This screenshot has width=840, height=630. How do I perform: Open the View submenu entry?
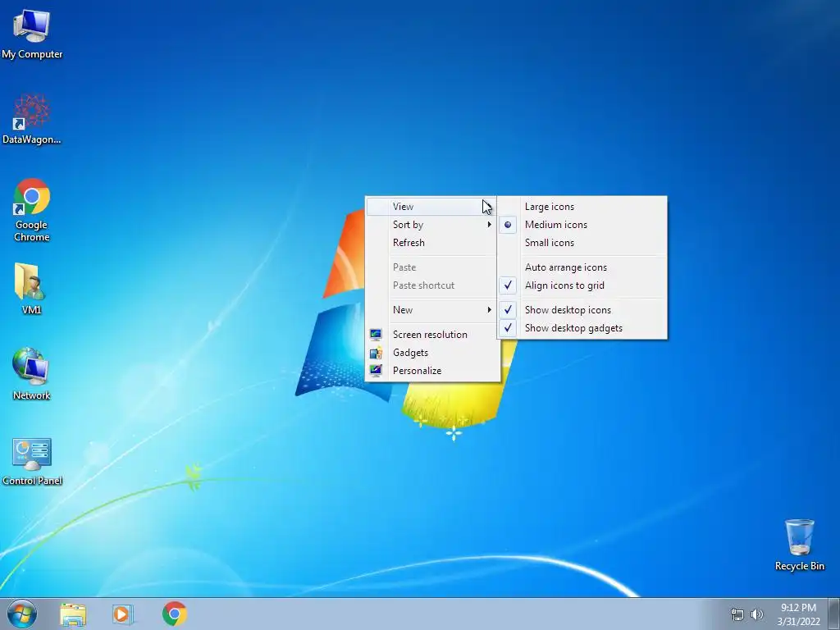[431, 206]
